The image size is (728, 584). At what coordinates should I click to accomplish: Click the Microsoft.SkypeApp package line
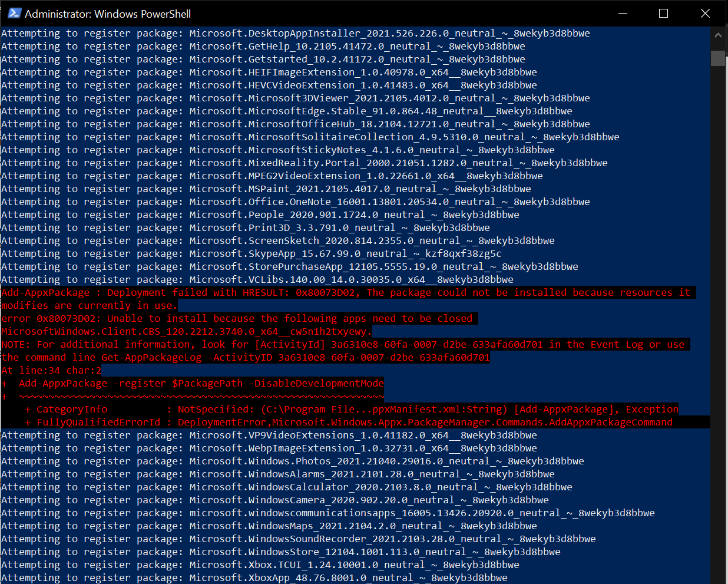click(x=252, y=254)
